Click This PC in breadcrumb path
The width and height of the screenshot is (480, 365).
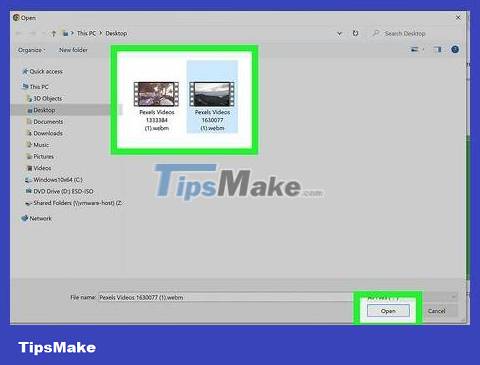click(86, 33)
